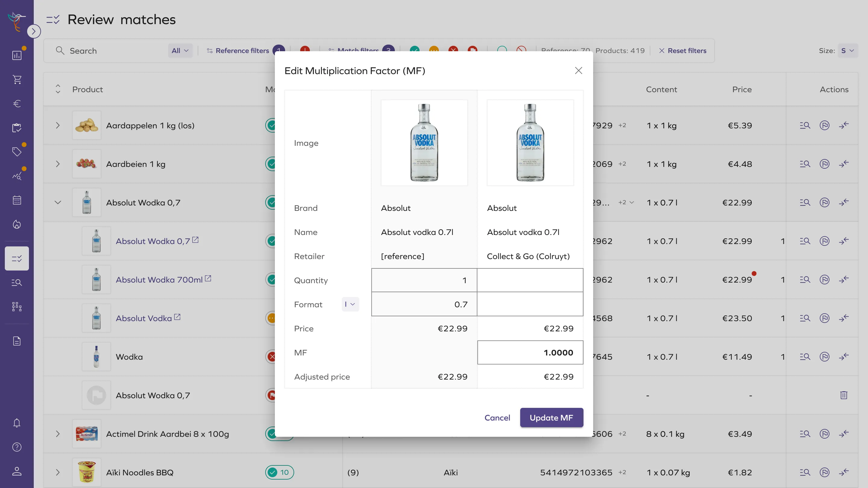Click Reset filters
The height and width of the screenshot is (488, 868).
683,51
